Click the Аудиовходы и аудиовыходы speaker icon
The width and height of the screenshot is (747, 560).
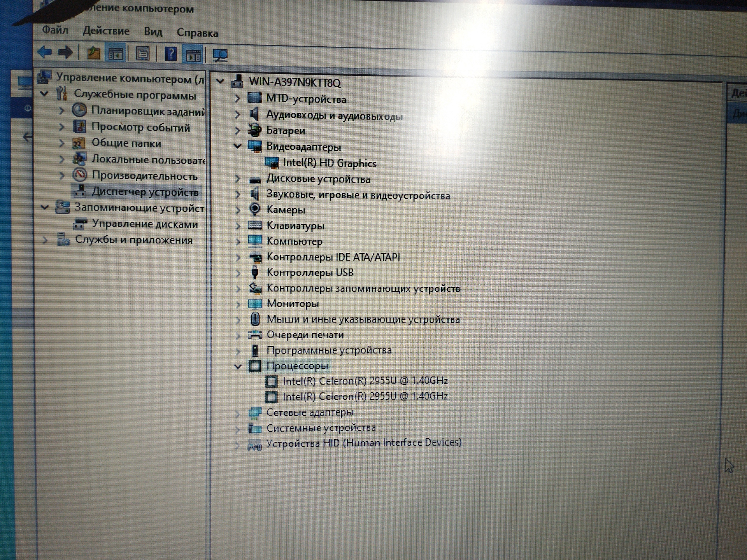254,114
